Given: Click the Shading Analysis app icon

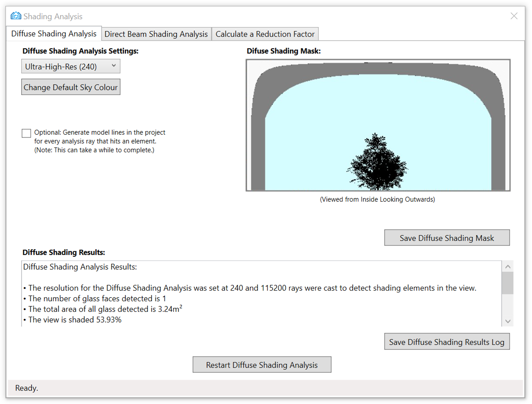Looking at the screenshot, I should [x=16, y=16].
